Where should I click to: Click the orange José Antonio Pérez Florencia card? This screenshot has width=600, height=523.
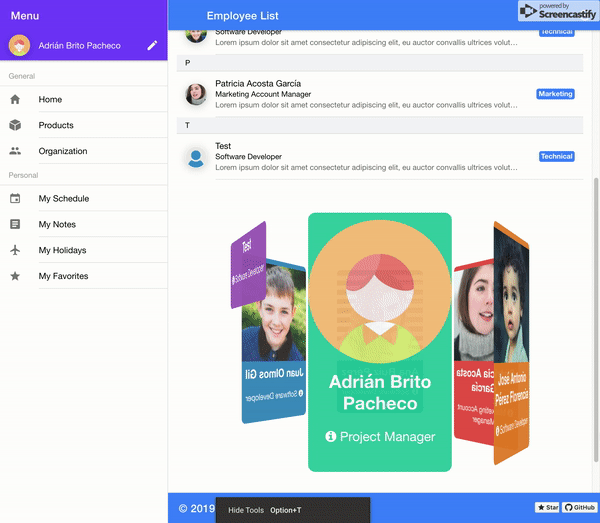click(x=512, y=343)
